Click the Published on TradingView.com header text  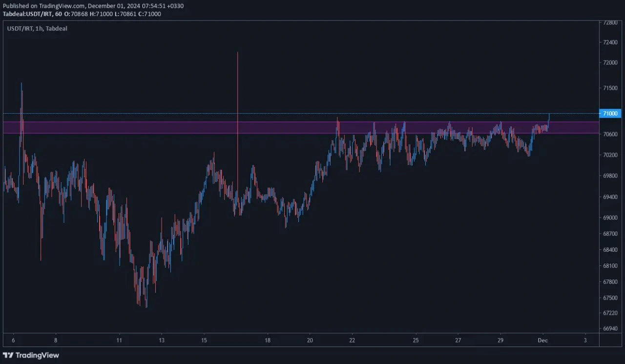93,6
